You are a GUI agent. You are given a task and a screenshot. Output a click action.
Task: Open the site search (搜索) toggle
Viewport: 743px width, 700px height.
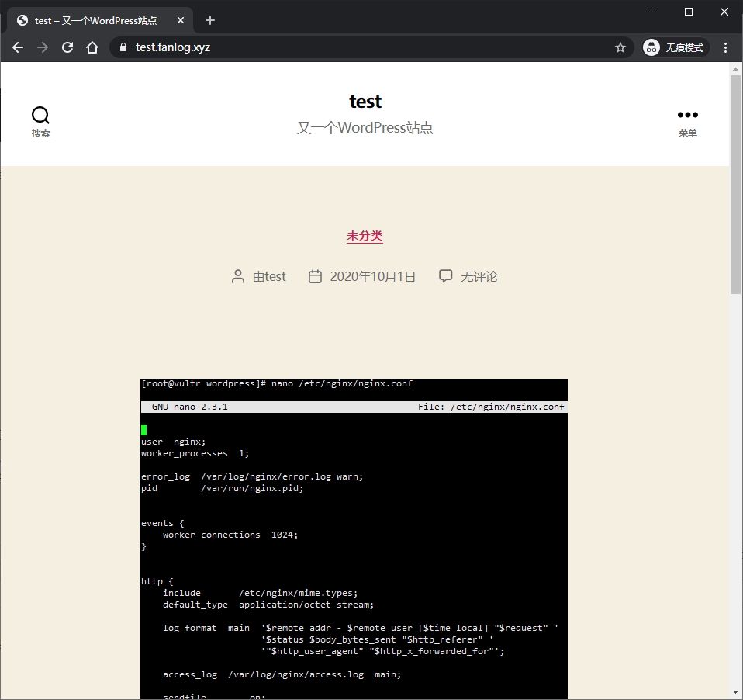point(41,122)
